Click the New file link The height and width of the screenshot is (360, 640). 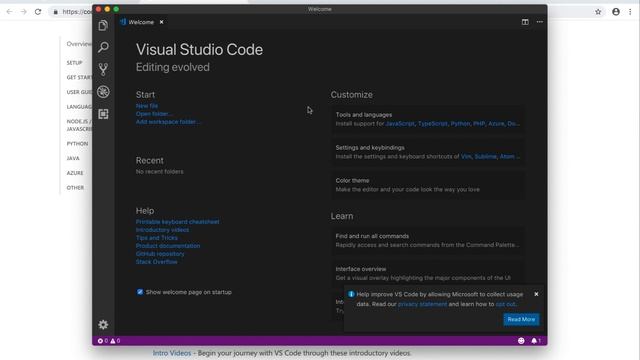point(147,106)
